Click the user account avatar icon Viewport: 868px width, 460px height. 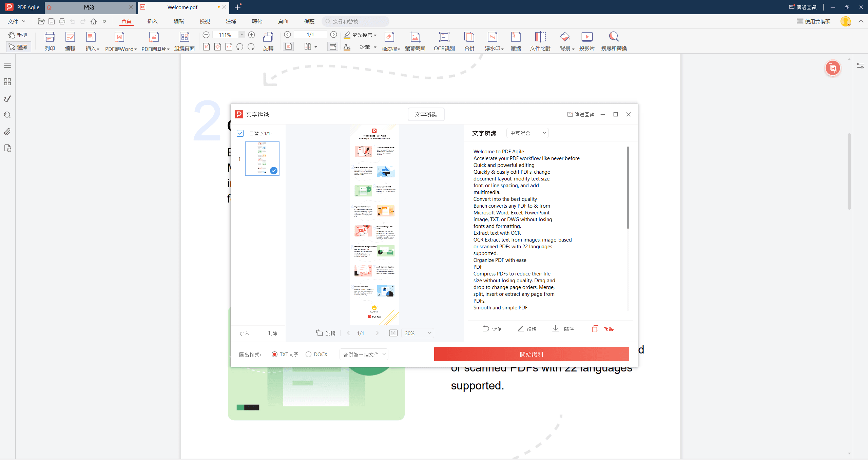[x=845, y=21]
